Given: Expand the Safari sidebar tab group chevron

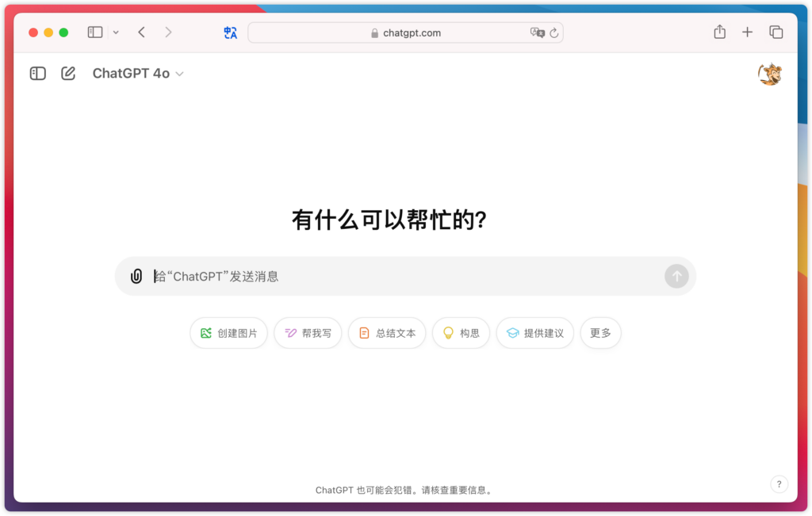Looking at the screenshot, I should [116, 32].
